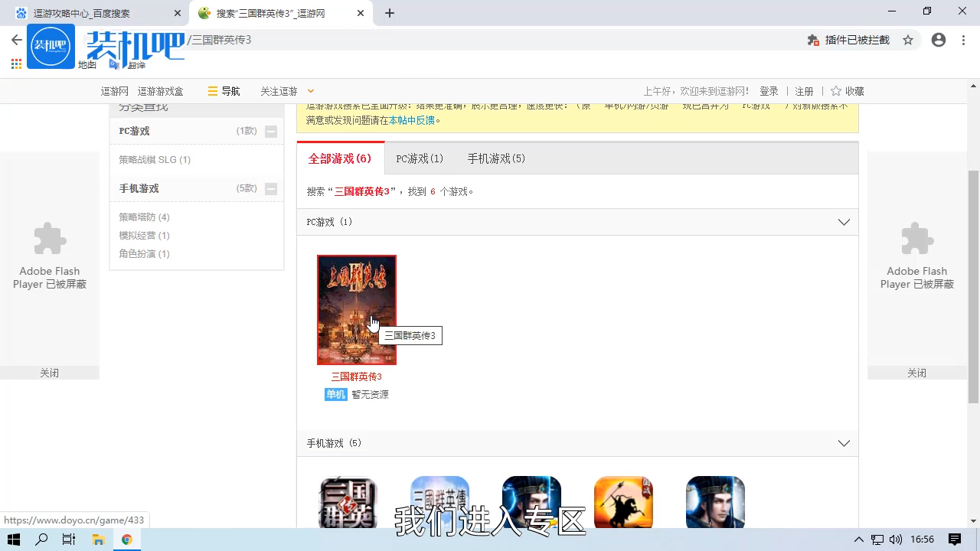Click the 装机吧 site logo icon

[51, 46]
